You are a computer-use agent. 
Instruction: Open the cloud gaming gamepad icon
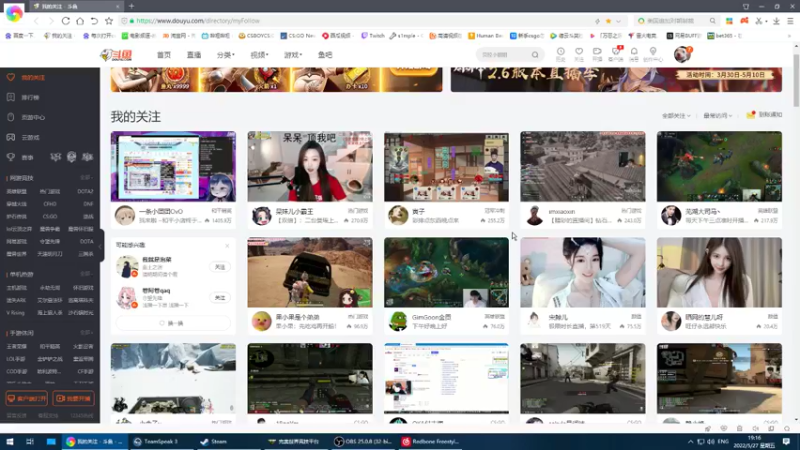click(x=11, y=137)
